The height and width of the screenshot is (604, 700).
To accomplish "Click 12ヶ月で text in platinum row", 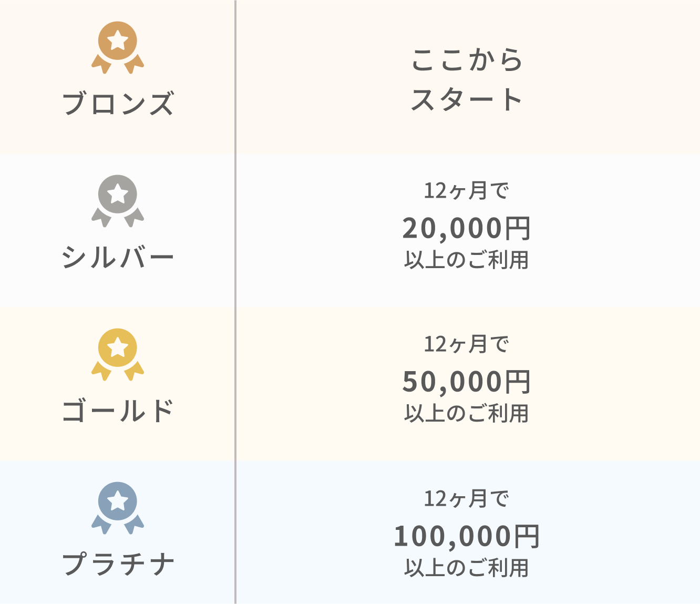I will pos(467,498).
